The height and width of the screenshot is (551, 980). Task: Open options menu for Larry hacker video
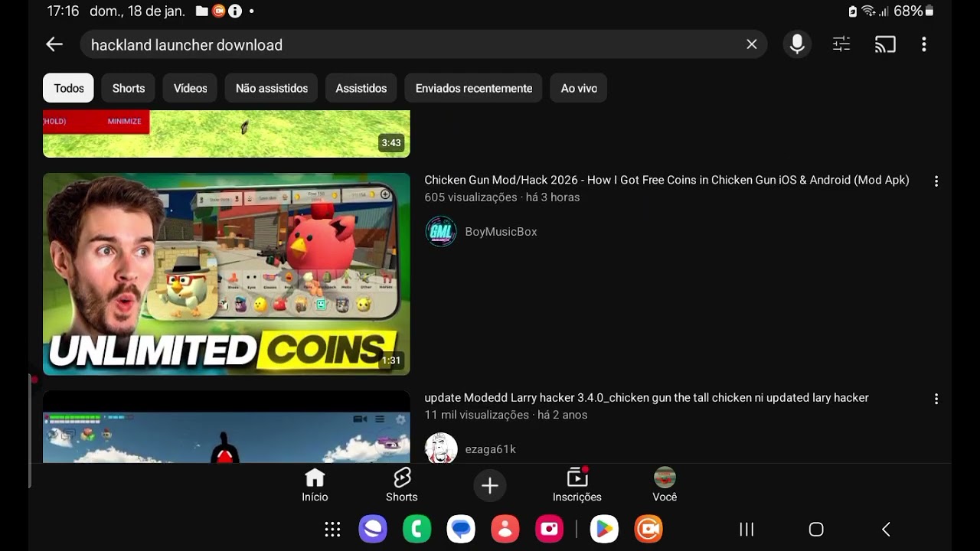click(936, 399)
